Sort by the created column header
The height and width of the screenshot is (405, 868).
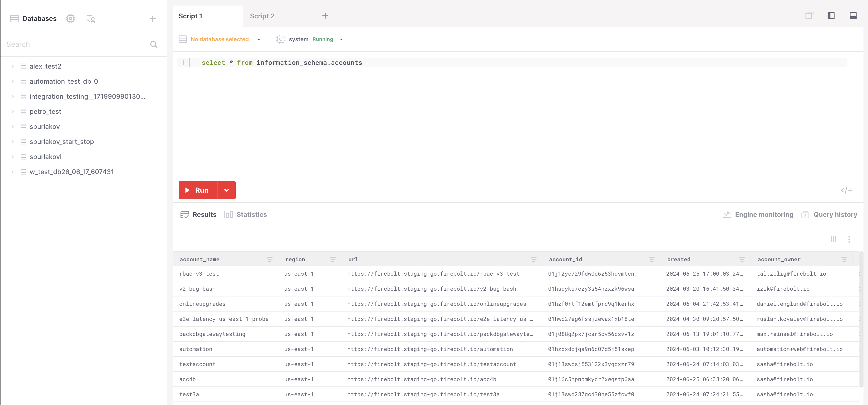tap(679, 259)
